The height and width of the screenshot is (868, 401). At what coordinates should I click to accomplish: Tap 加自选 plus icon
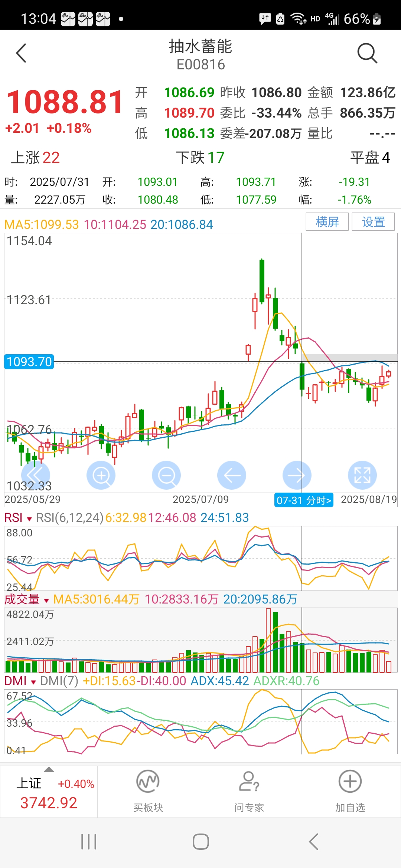pos(350,781)
